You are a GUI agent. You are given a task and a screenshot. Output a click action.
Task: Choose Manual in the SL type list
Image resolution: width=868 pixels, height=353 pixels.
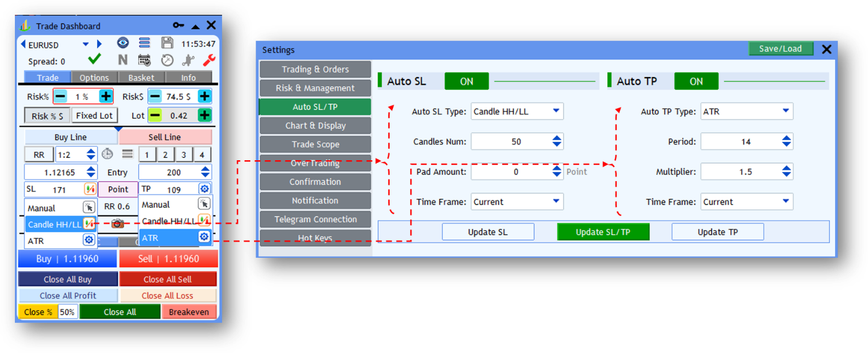(x=61, y=208)
